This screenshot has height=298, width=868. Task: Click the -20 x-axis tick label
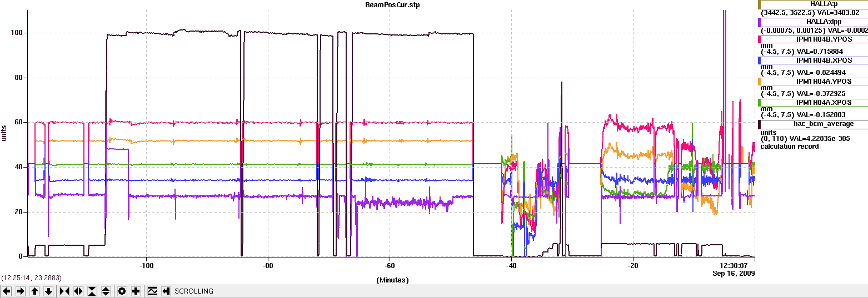click(633, 265)
